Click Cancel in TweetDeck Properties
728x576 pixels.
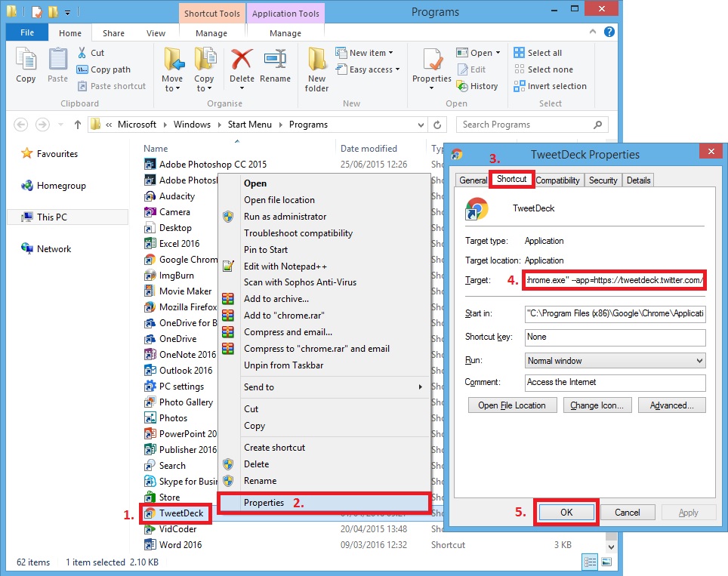pyautogui.click(x=628, y=512)
